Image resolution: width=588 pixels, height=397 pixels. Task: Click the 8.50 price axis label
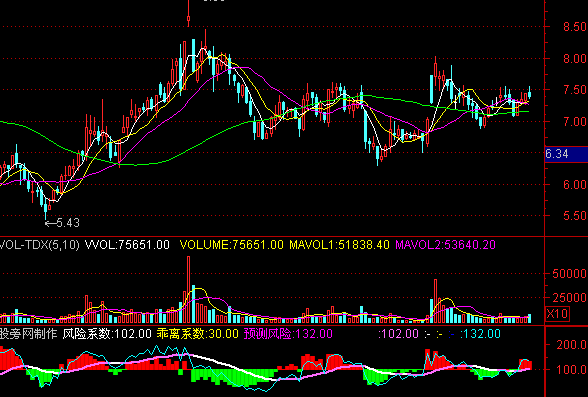[574, 27]
